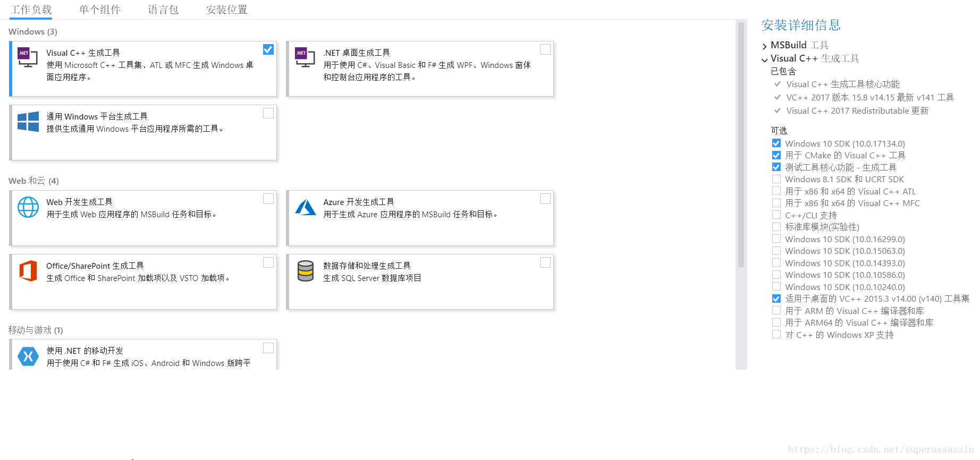This screenshot has width=980, height=460.
Task: Click Visual C++ 生成工具核心功能 included item
Action: click(843, 84)
